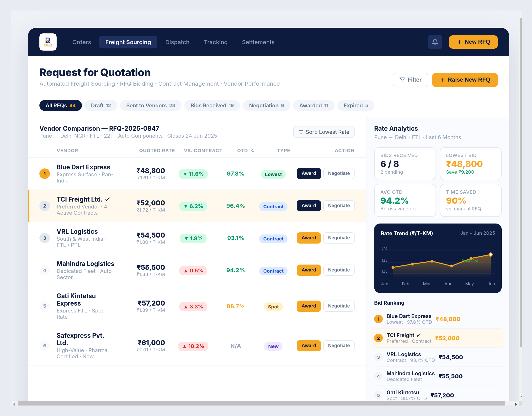Screen dimensions: 532x416
Task: Negotiate with Blue Dart Express
Action: [339, 173]
